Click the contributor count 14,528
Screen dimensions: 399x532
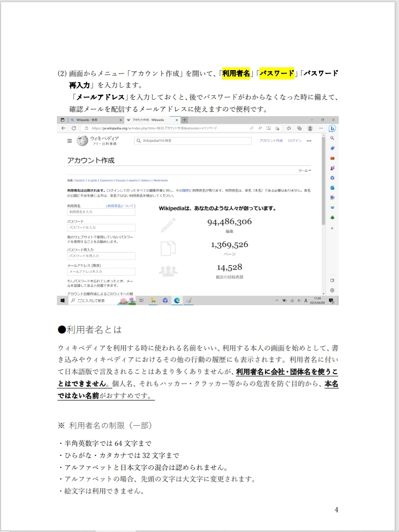click(229, 267)
